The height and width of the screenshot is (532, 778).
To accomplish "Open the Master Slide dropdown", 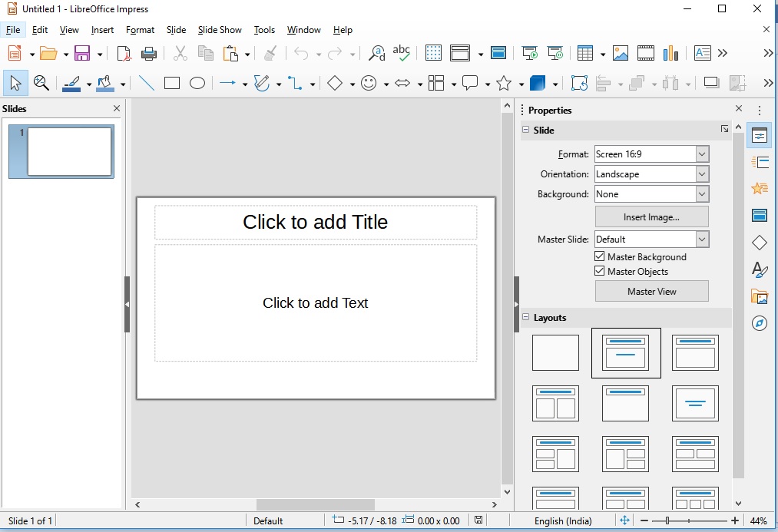I will pyautogui.click(x=702, y=240).
